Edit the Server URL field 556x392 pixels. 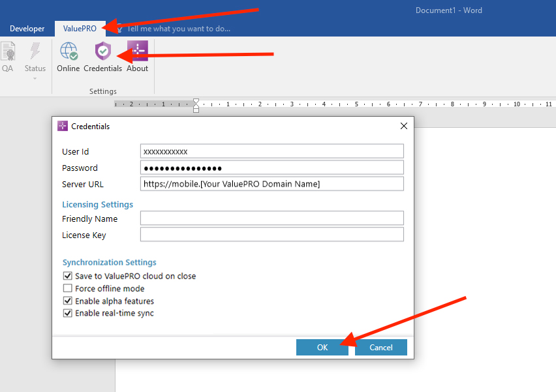pyautogui.click(x=272, y=184)
